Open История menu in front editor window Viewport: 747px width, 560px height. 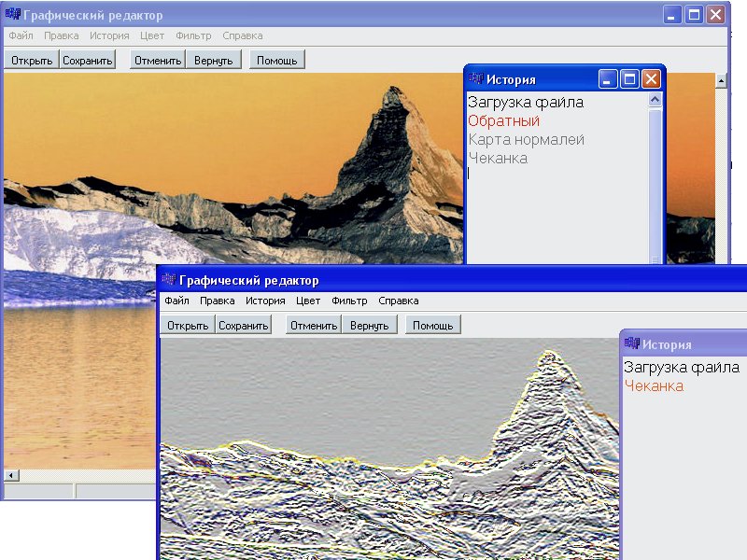[265, 301]
